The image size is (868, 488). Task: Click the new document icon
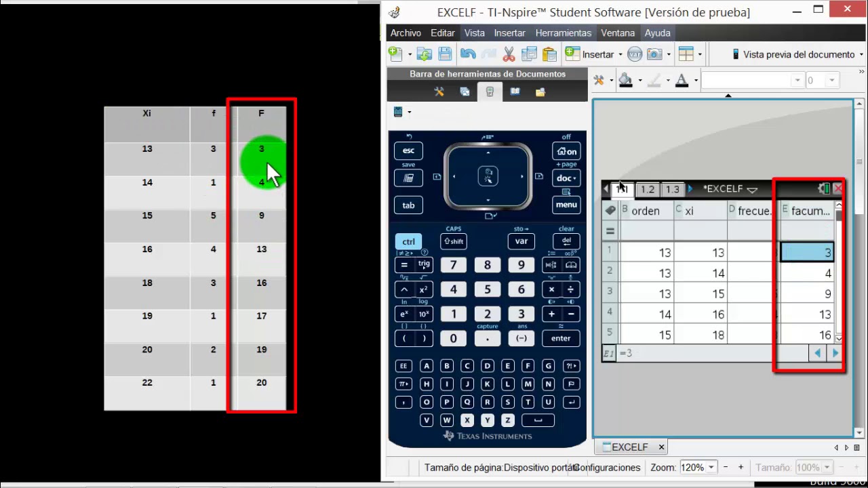395,54
